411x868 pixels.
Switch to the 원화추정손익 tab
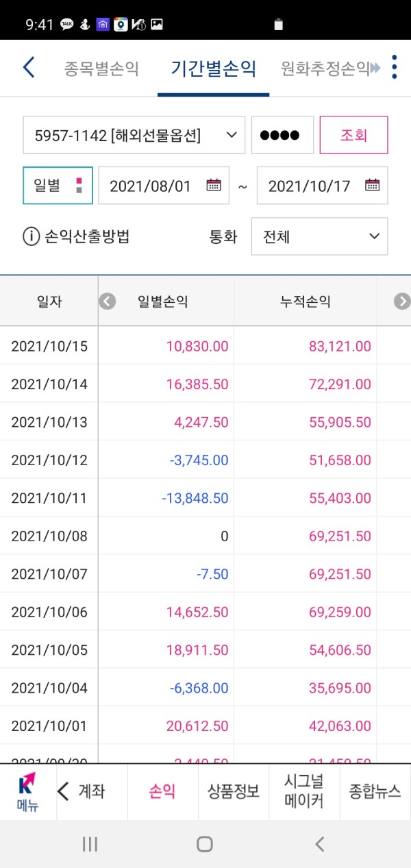tap(325, 69)
